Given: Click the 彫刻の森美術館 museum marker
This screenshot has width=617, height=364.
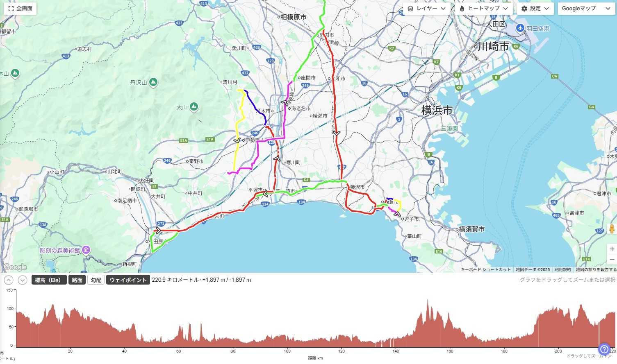Looking at the screenshot, I should (x=86, y=250).
